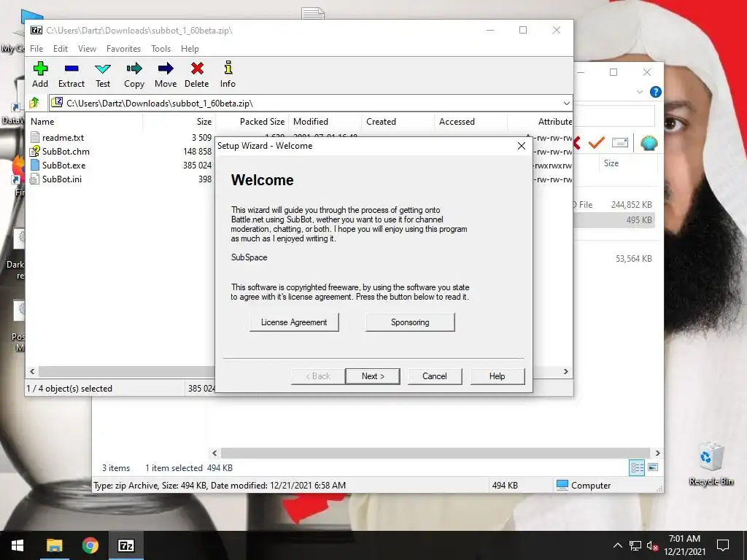Click the network tray icon

(x=635, y=545)
